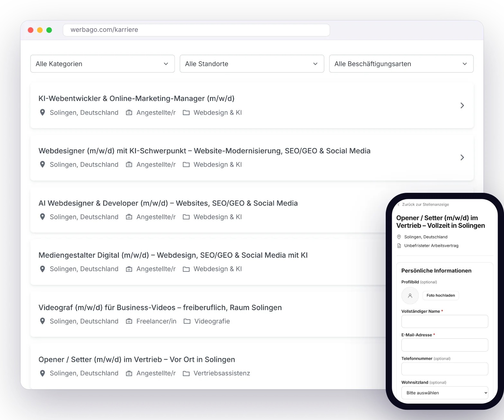The height and width of the screenshot is (420, 504).
Task: Open the Opener / Setter Vor Ort in Solingen job
Action: [x=137, y=360]
